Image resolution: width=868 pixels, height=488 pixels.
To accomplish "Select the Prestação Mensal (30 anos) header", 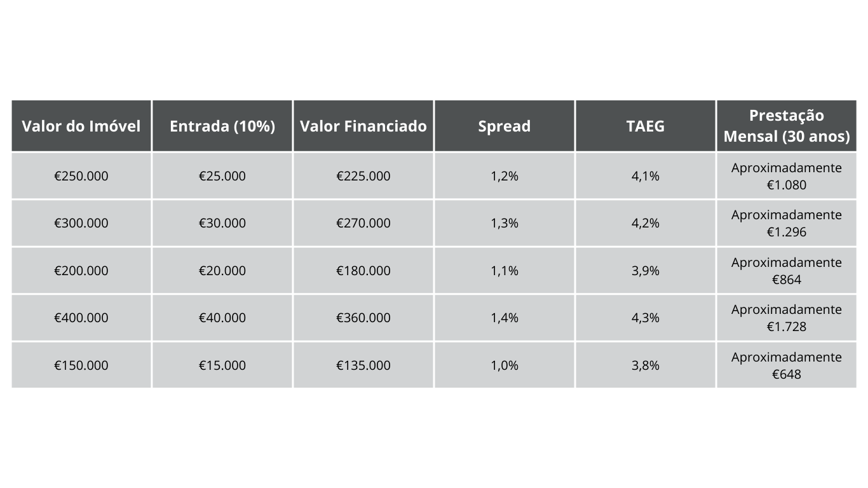I will pyautogui.click(x=787, y=126).
